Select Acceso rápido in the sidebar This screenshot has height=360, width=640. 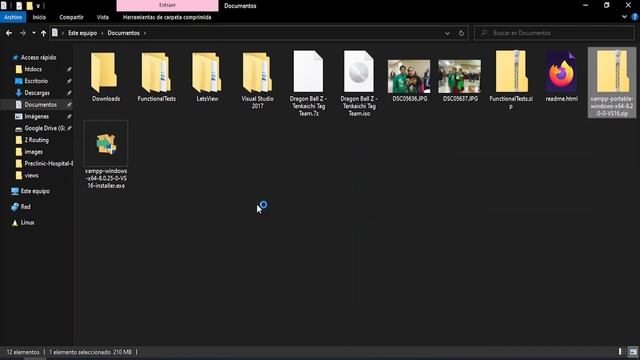(38, 58)
